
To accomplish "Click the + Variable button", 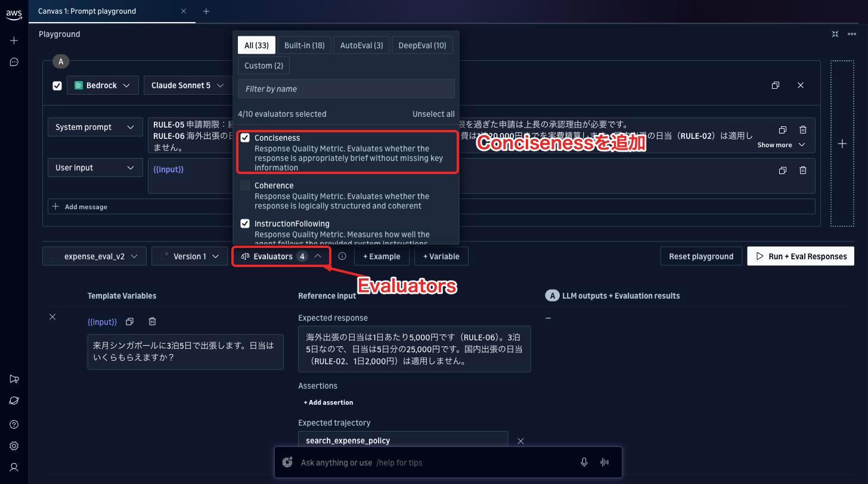I will (x=441, y=256).
